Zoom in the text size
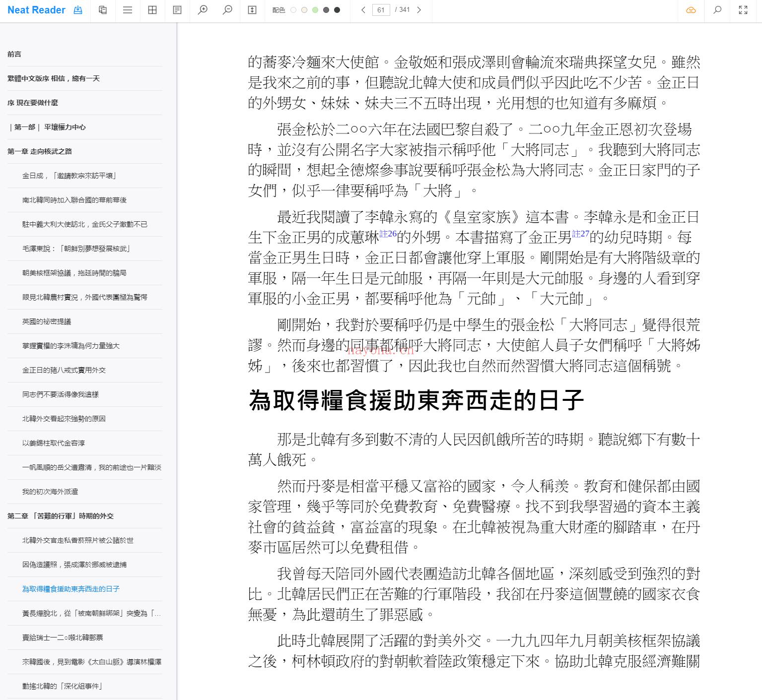Viewport: 762px width, 700px height. pos(203,10)
